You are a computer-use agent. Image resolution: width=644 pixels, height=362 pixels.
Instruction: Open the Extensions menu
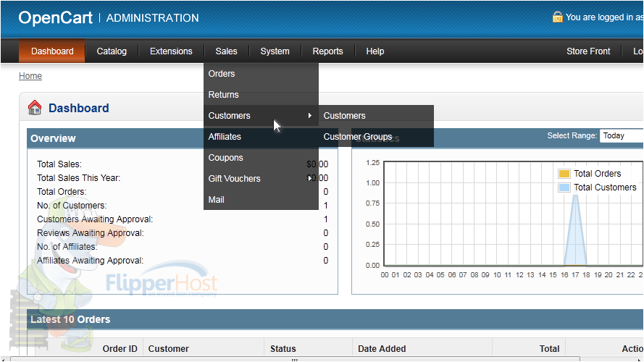click(x=171, y=51)
